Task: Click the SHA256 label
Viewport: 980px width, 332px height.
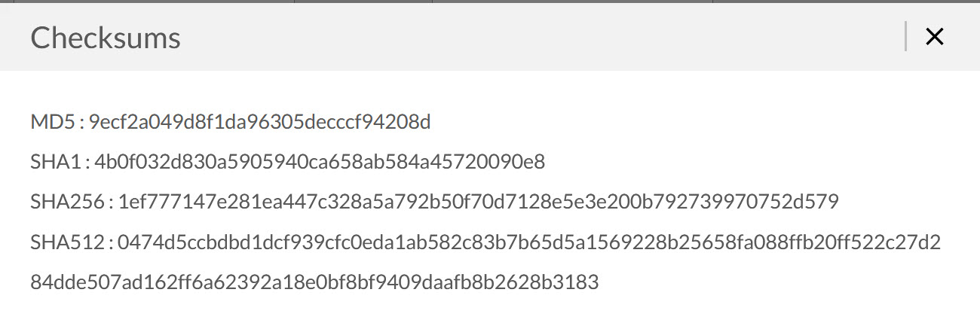Action: [67, 203]
